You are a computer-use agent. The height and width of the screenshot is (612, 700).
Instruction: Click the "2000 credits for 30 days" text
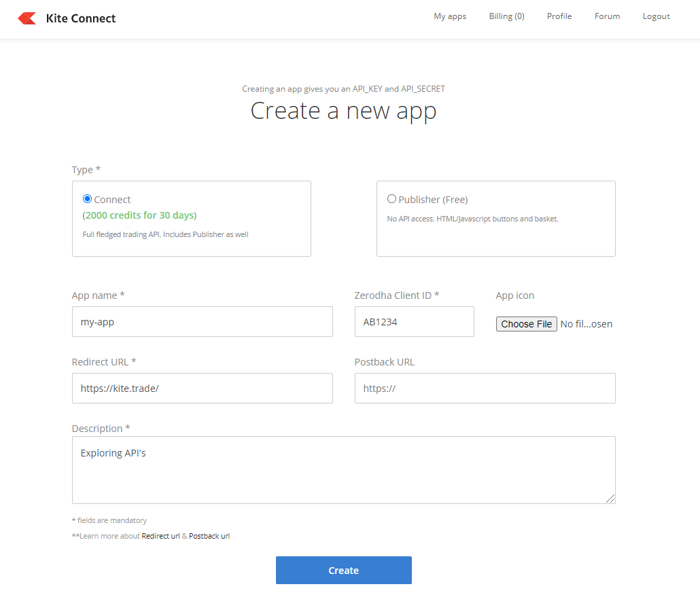(140, 215)
